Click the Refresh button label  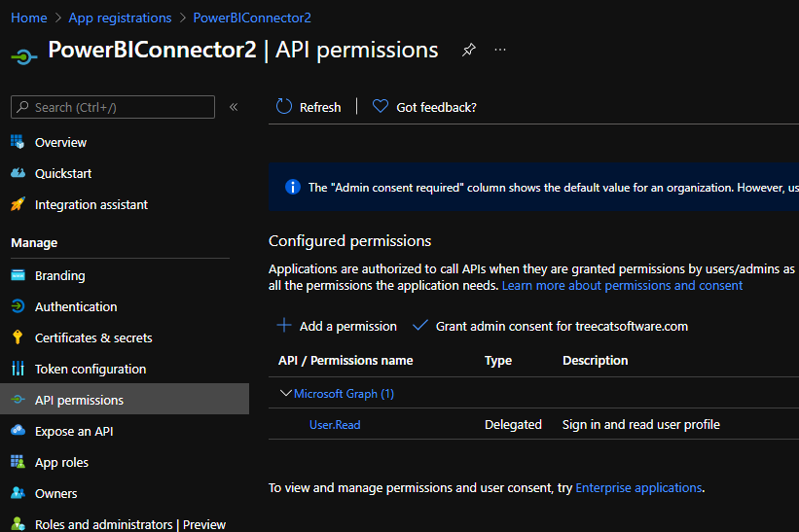[320, 107]
